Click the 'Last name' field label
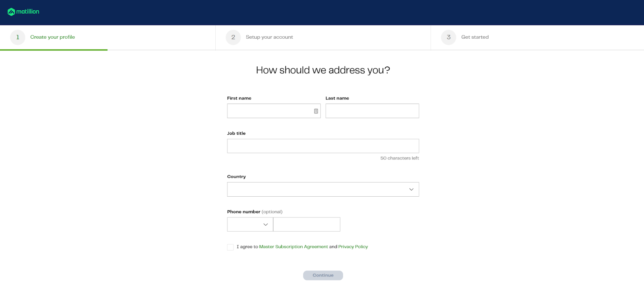 (337, 98)
